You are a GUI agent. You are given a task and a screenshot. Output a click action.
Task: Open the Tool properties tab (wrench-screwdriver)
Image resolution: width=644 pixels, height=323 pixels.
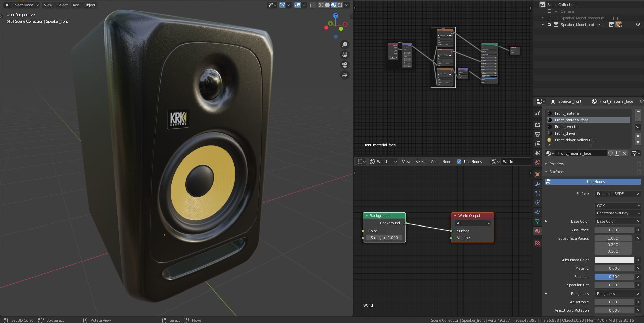click(538, 113)
